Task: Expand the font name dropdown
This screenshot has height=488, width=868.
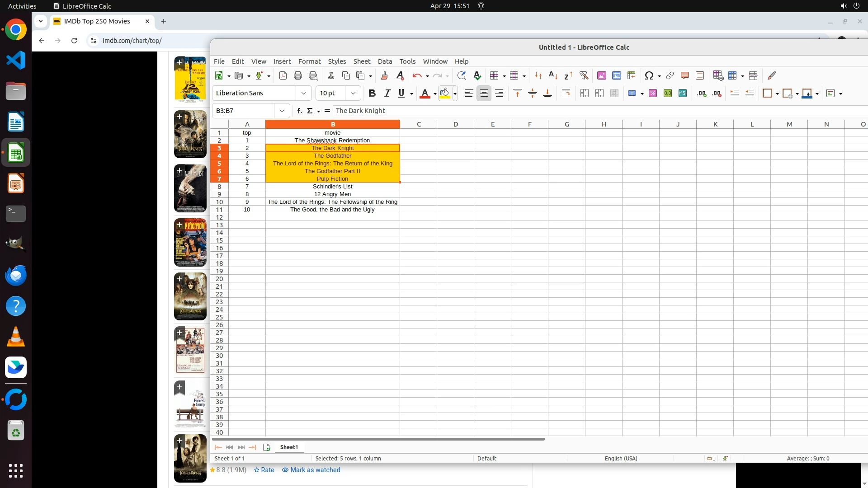Action: click(x=304, y=93)
